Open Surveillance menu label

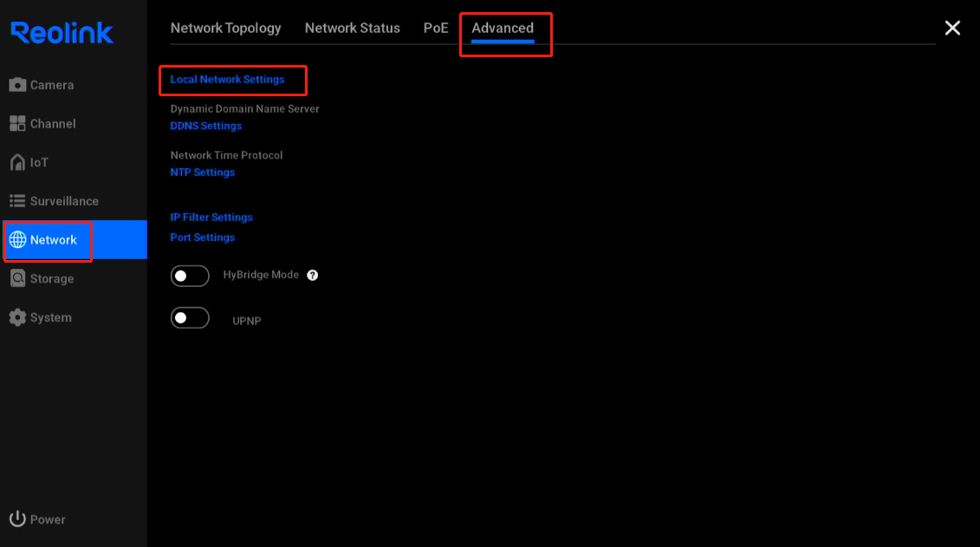[64, 201]
